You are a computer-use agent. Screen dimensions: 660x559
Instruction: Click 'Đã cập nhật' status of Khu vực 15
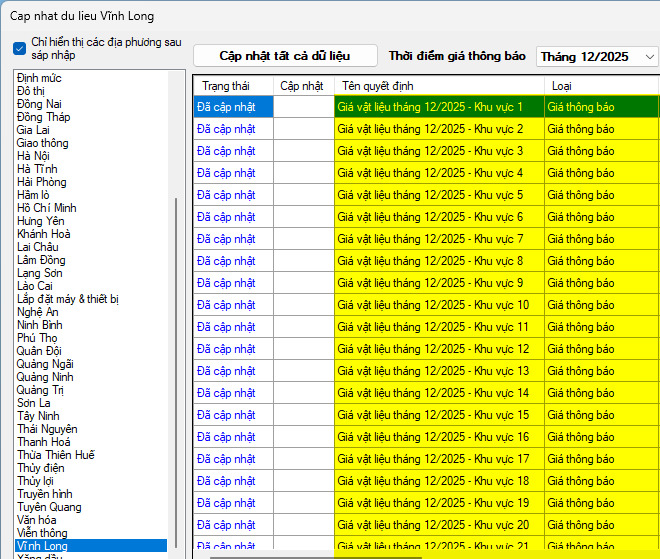pos(226,415)
